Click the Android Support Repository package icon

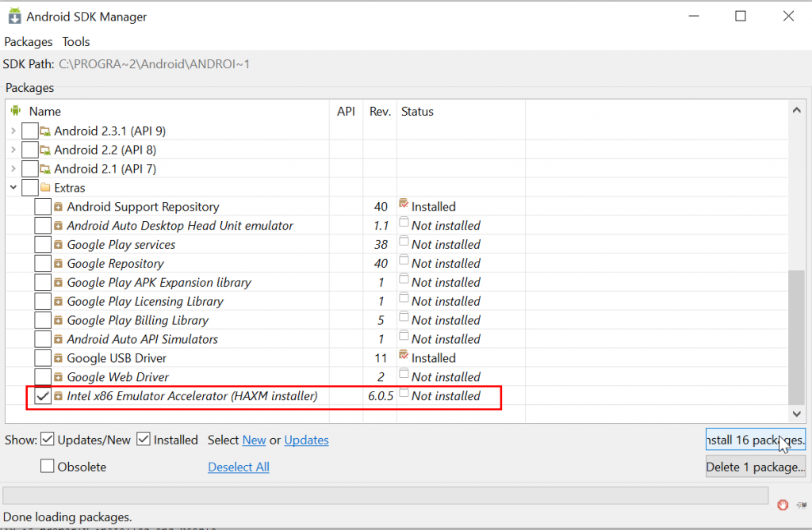[58, 207]
